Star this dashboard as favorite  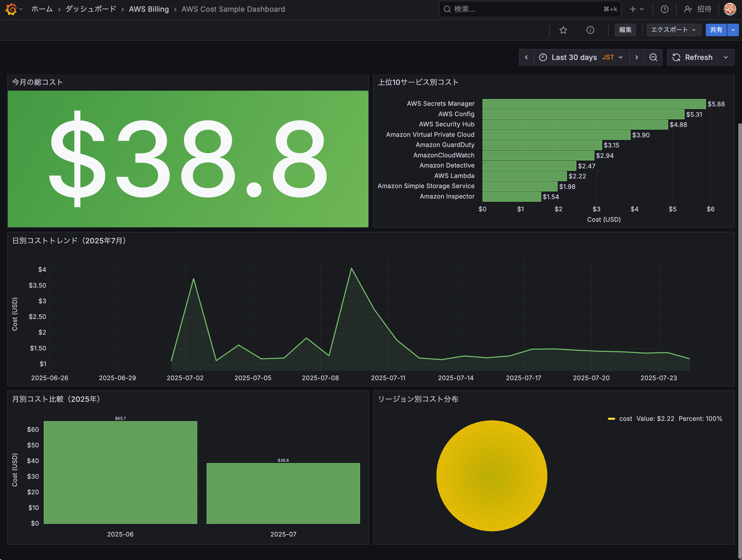pos(563,30)
